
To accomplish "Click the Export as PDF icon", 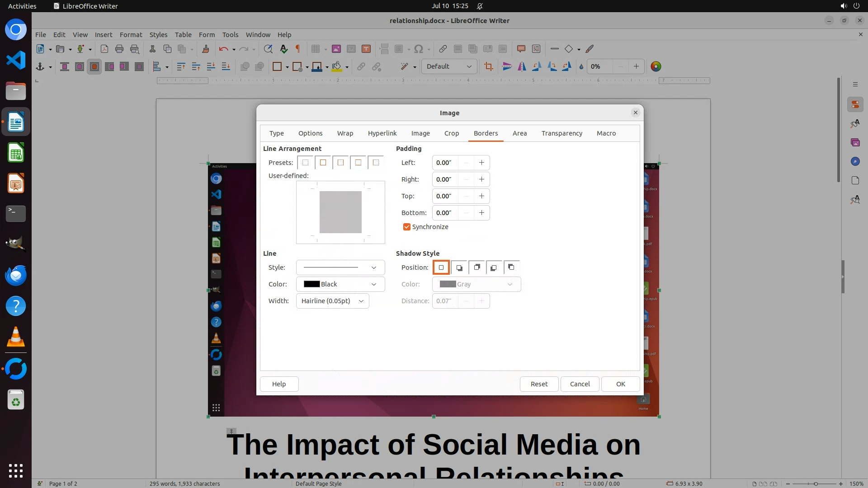I will pos(104,49).
